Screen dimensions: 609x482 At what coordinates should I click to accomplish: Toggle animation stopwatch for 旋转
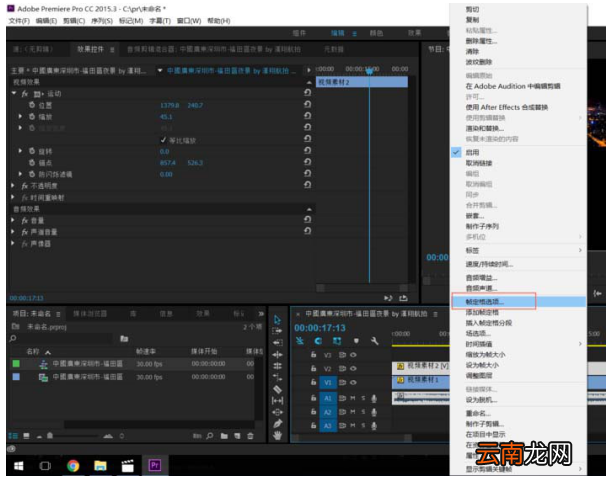coord(32,151)
